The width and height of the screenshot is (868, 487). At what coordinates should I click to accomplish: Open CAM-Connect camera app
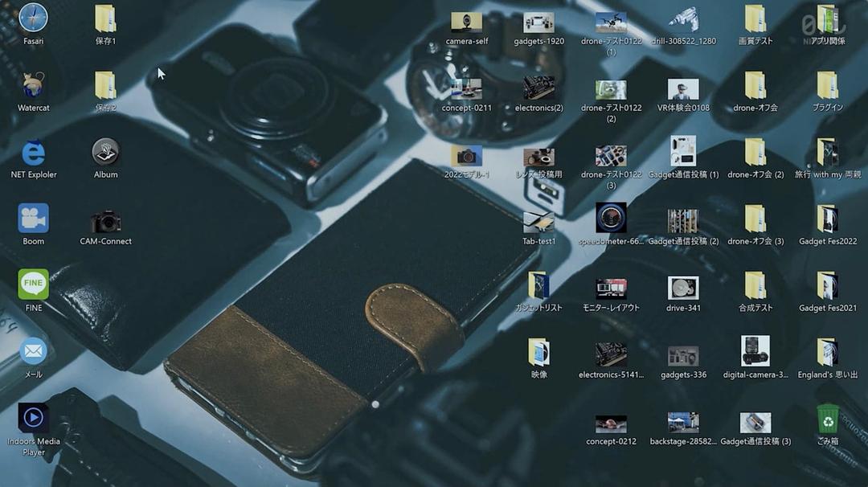[105, 220]
